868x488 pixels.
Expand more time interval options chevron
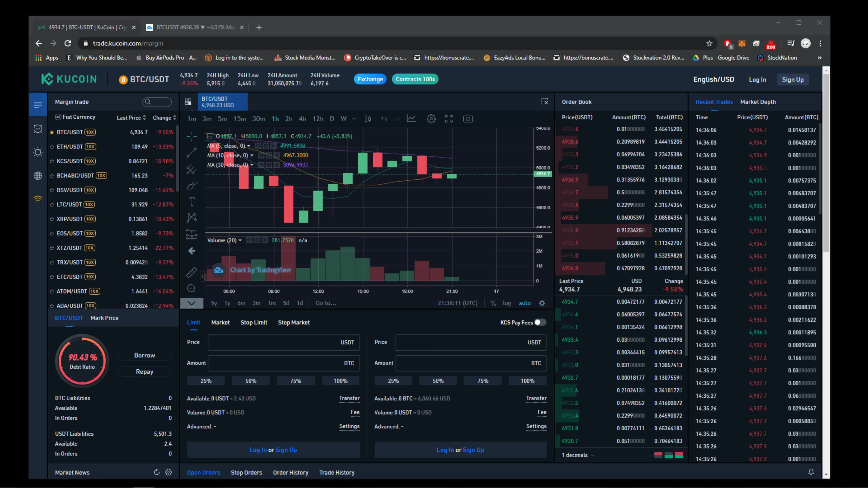coord(354,119)
